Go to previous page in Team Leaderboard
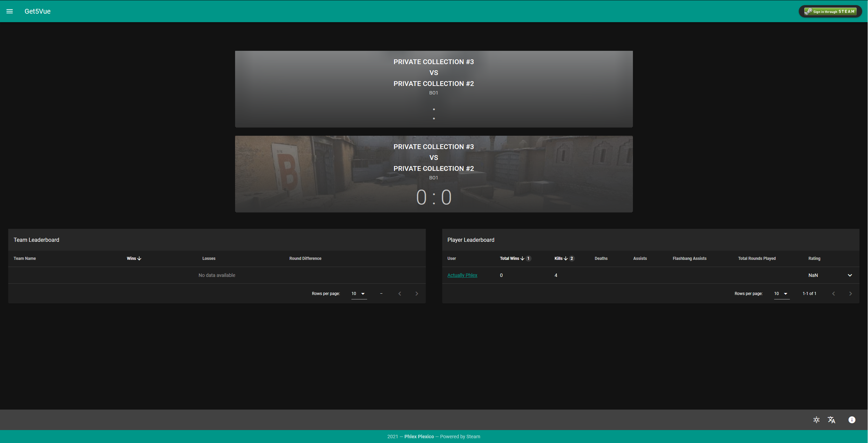 pyautogui.click(x=400, y=294)
